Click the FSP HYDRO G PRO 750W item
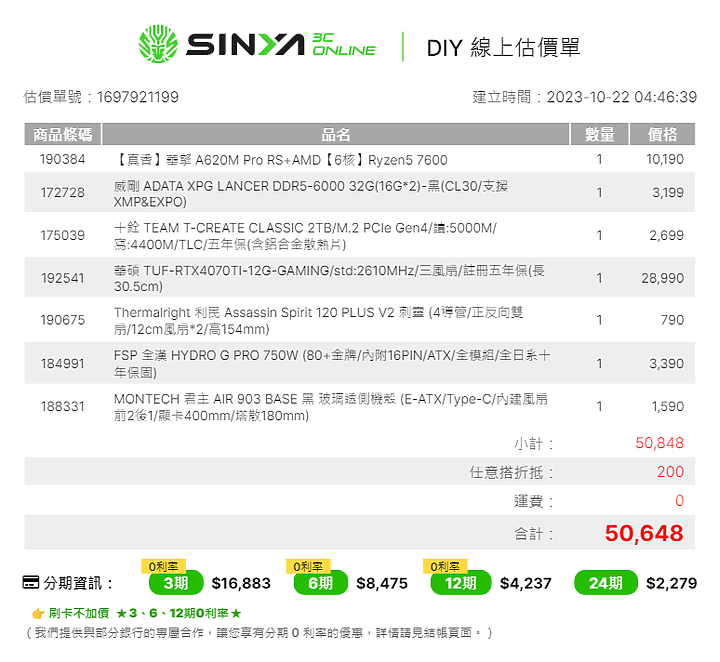Screen dimensions: 720x662 click(332, 364)
